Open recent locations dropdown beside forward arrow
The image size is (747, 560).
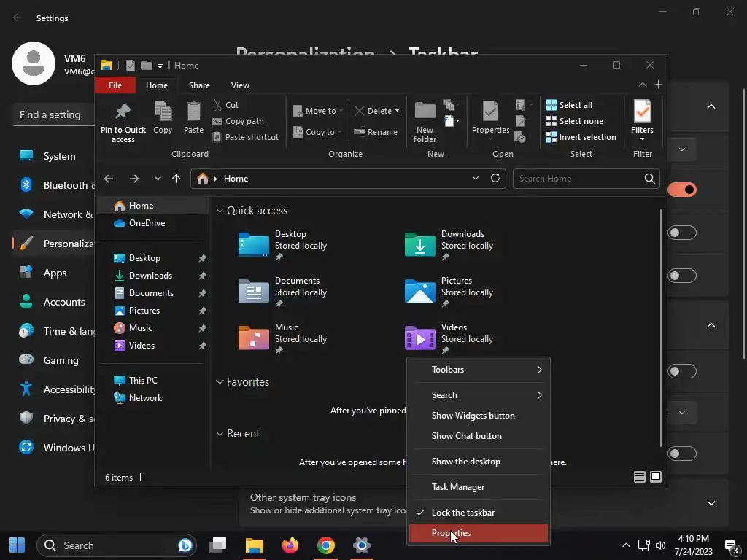(158, 179)
